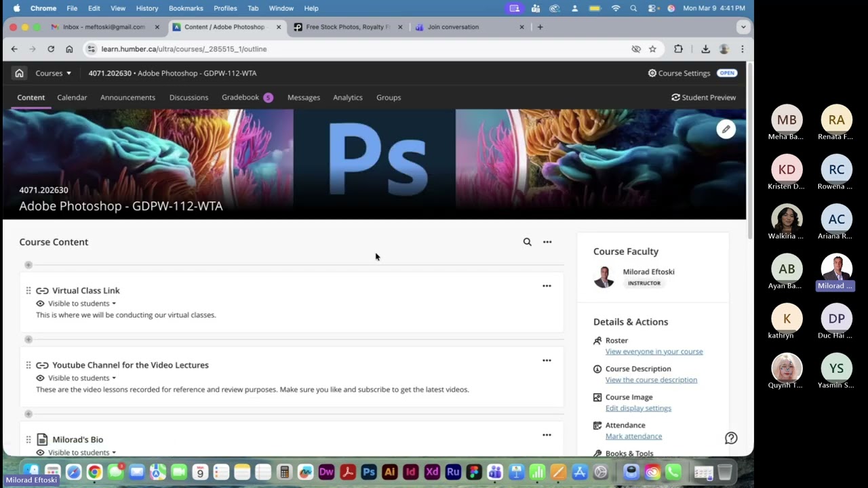The width and height of the screenshot is (868, 488).
Task: Click Milorad Eftoski's instructor profile photo
Action: (x=604, y=277)
